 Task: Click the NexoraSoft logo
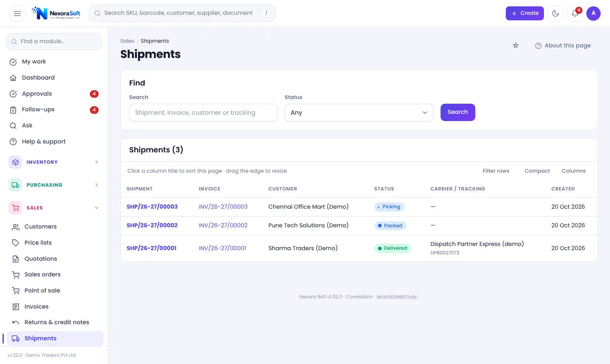click(x=56, y=13)
